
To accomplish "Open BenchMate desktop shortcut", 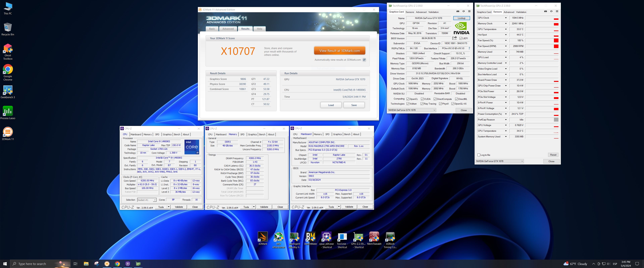I will [x=310, y=239].
